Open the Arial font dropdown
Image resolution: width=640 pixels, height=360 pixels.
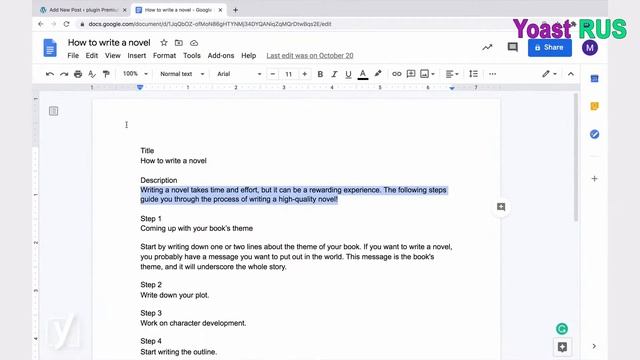pyautogui.click(x=239, y=74)
